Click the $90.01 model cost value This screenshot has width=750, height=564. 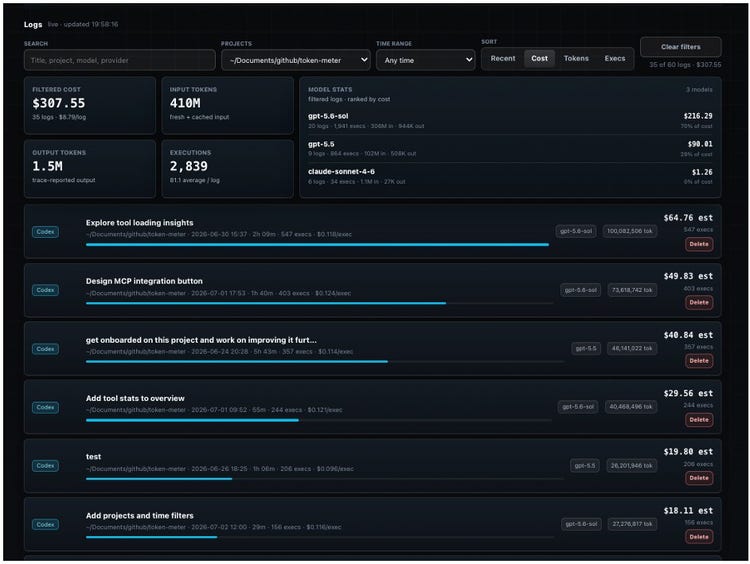[x=700, y=144]
